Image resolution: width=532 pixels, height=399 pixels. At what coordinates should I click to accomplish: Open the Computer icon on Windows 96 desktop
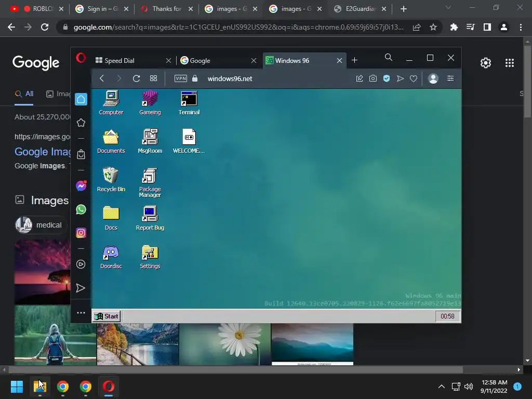(111, 103)
